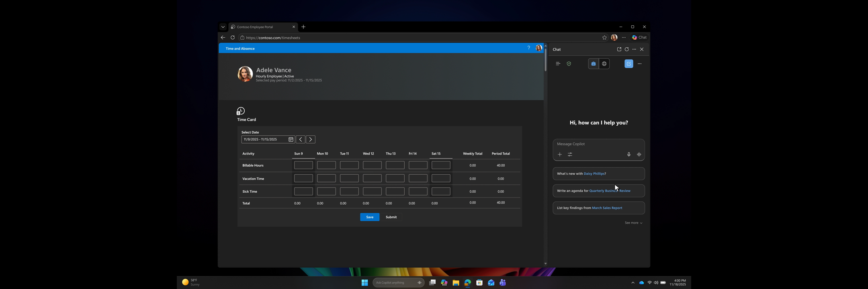The width and height of the screenshot is (868, 289).
Task: Open browser settings and more menu
Action: point(624,37)
